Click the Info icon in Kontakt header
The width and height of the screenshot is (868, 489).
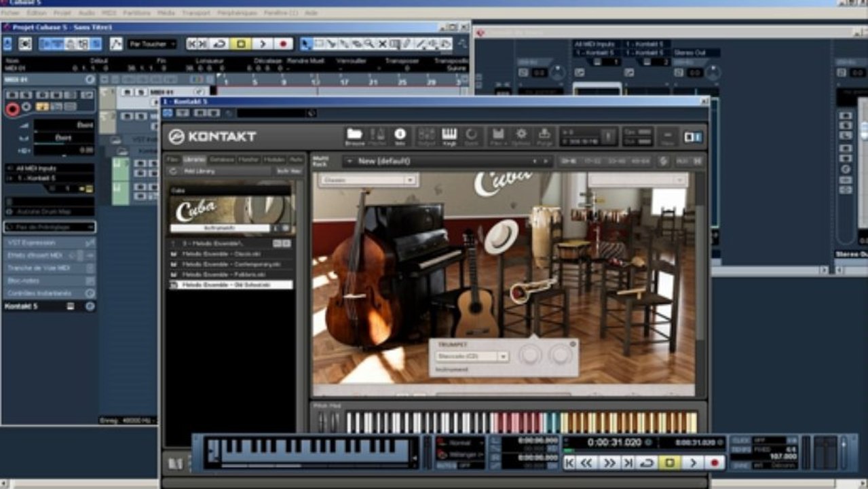[x=400, y=136]
